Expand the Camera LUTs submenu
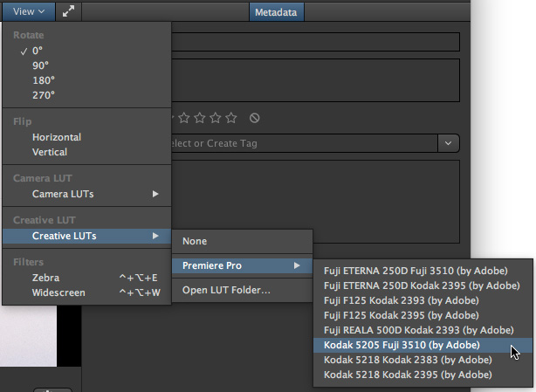 click(x=86, y=194)
